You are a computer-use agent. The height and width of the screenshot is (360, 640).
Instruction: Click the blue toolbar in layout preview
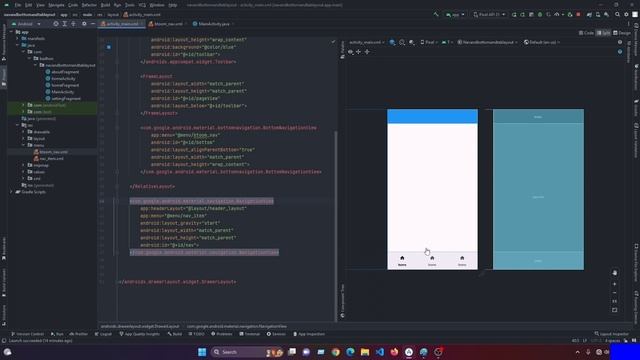432,116
